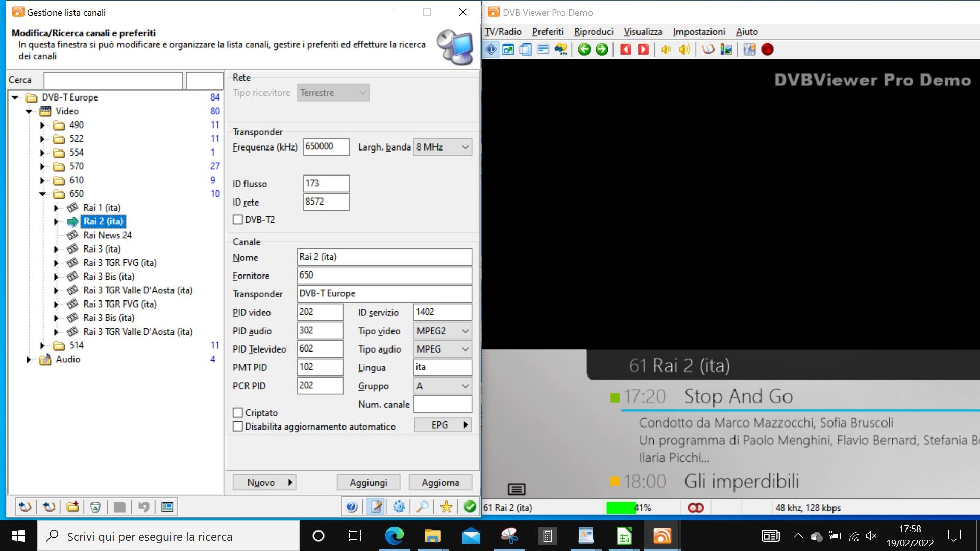Open the Riproduci menu
This screenshot has height=551, width=980.
[x=594, y=32]
